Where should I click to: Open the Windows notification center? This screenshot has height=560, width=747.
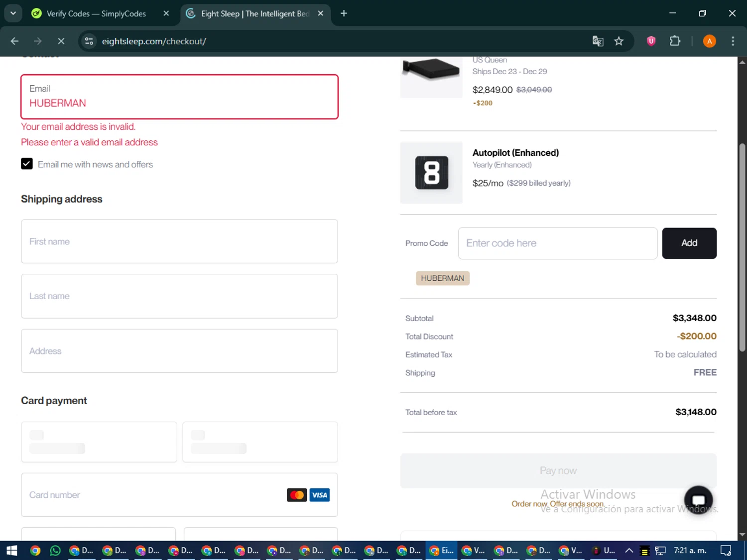click(x=726, y=551)
